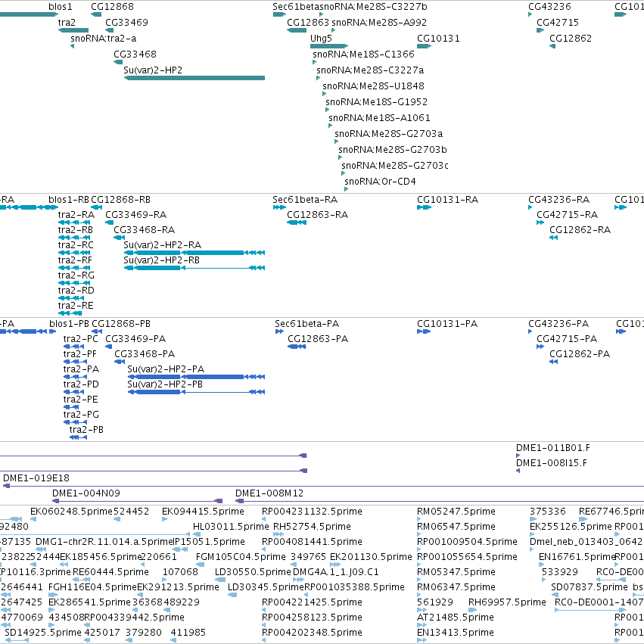
Task: Select snoRNA:Or-CD4 label
Action: [380, 182]
